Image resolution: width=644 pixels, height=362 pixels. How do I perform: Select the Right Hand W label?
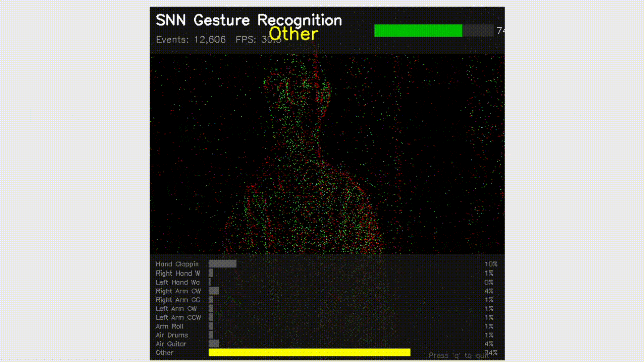pos(177,273)
